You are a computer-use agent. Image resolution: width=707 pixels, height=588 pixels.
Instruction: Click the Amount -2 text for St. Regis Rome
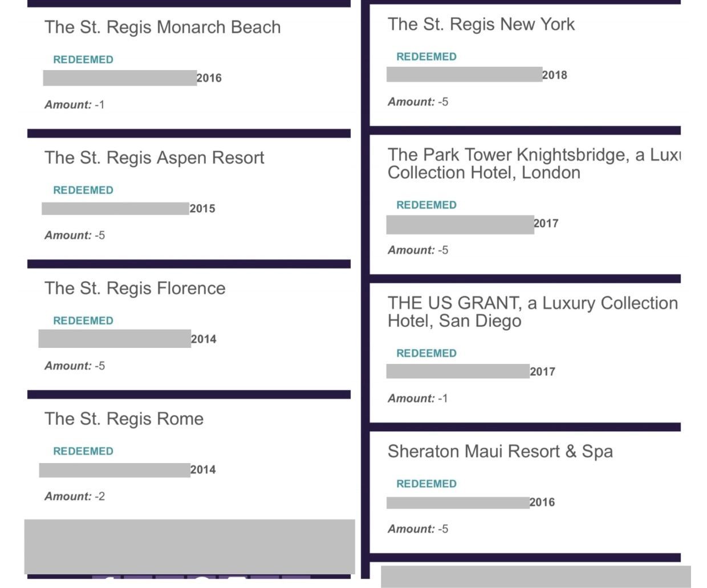[75, 497]
